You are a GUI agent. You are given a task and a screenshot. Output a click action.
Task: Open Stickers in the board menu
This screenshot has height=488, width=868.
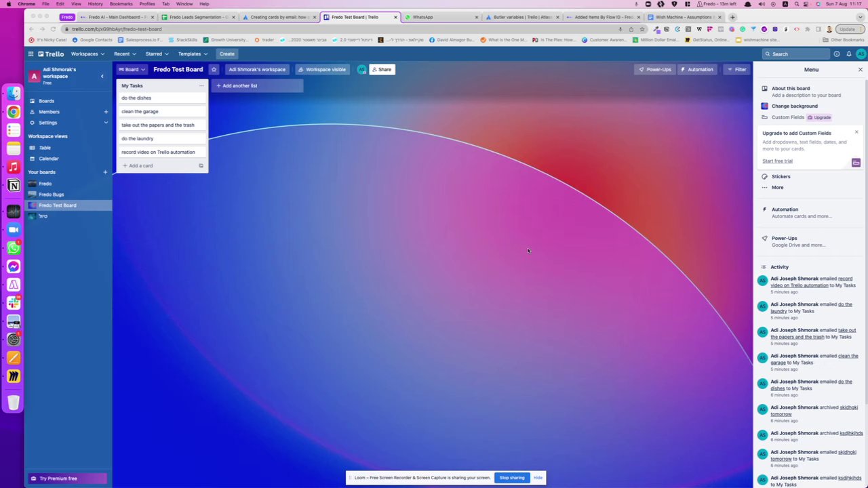(x=781, y=176)
